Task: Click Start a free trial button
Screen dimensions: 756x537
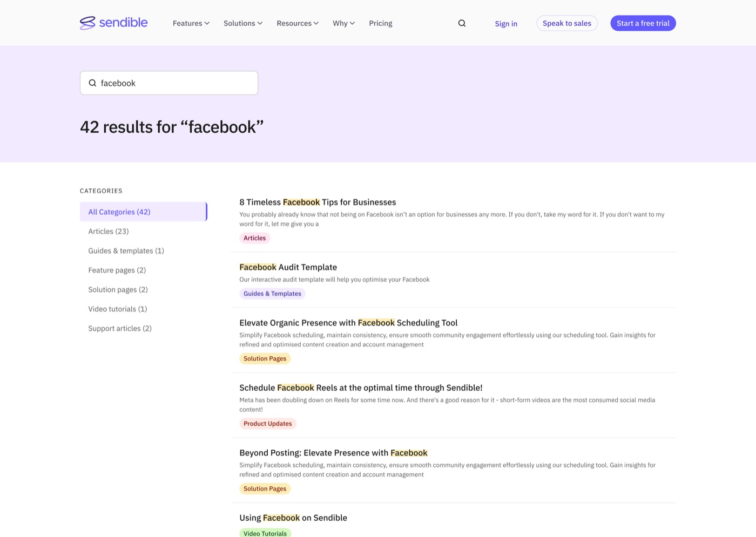Action: (x=643, y=23)
